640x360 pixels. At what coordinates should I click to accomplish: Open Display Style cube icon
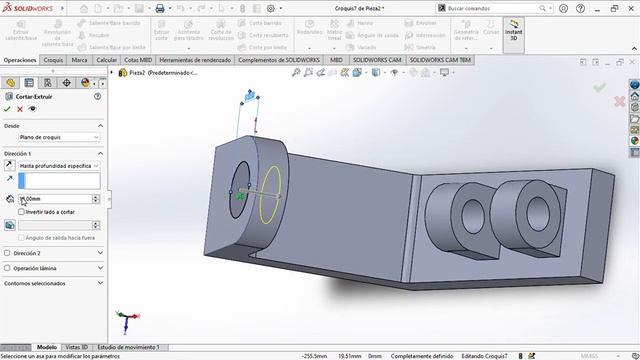point(376,73)
